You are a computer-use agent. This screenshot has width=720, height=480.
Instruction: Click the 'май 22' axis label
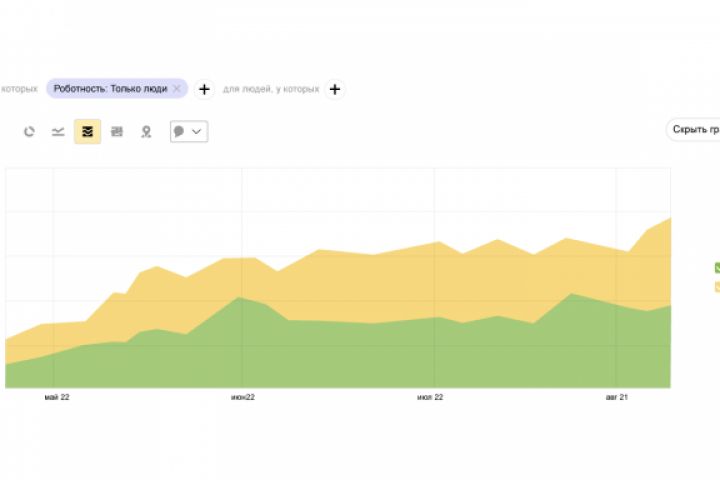[57, 397]
